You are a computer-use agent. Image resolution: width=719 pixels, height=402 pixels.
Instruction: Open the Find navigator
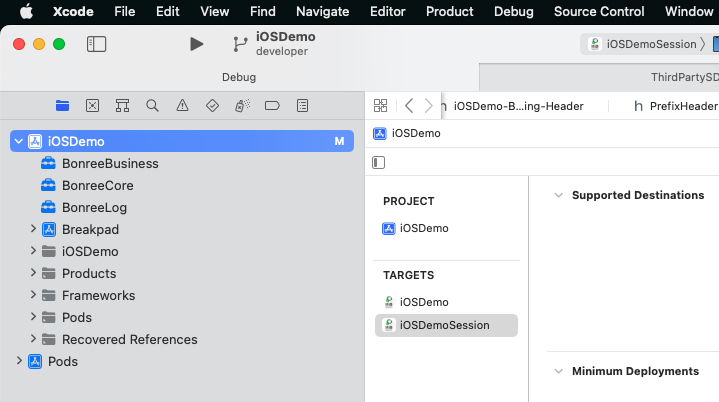(152, 105)
